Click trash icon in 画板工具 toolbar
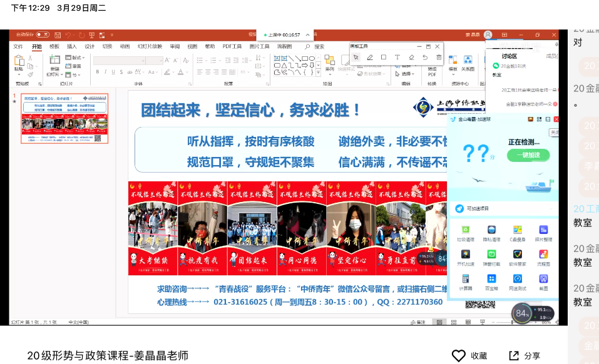Image resolution: width=599 pixels, height=364 pixels. coord(439,58)
